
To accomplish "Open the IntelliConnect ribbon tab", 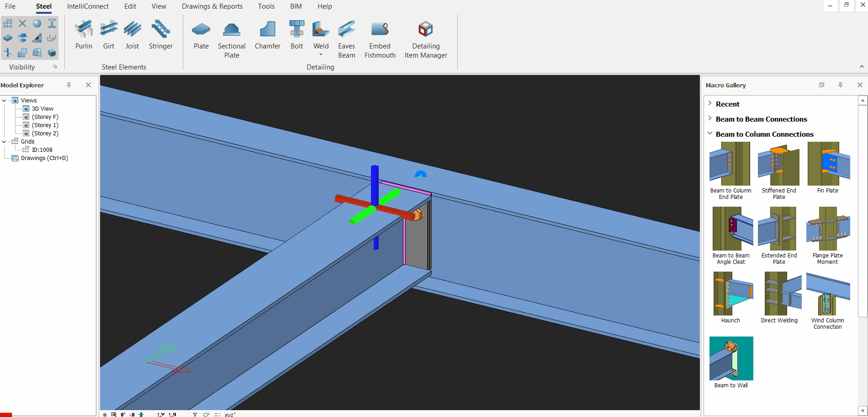I will pyautogui.click(x=88, y=6).
